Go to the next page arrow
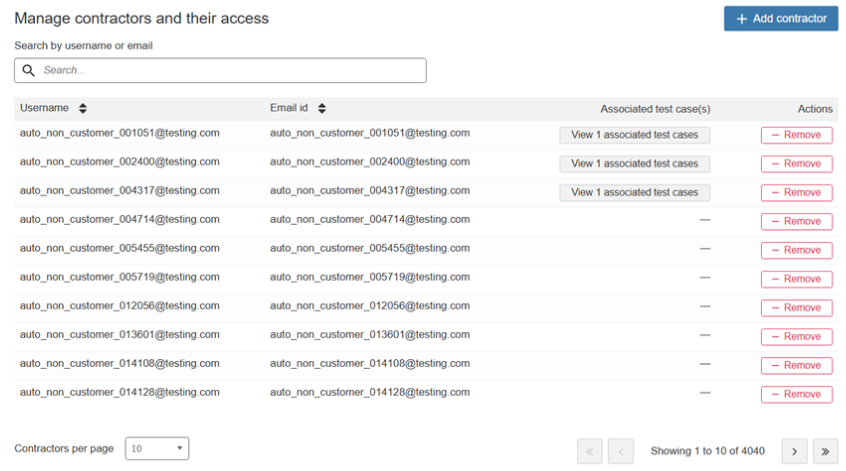 pos(794,451)
